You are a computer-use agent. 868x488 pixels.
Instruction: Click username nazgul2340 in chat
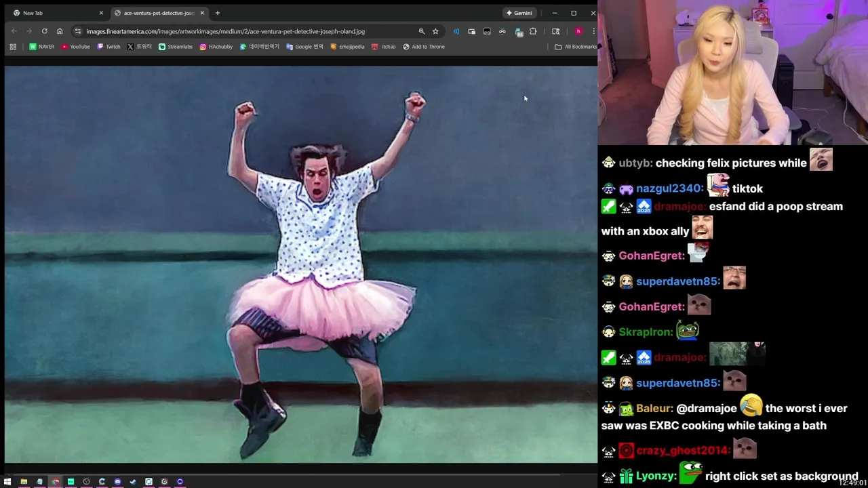[669, 188]
